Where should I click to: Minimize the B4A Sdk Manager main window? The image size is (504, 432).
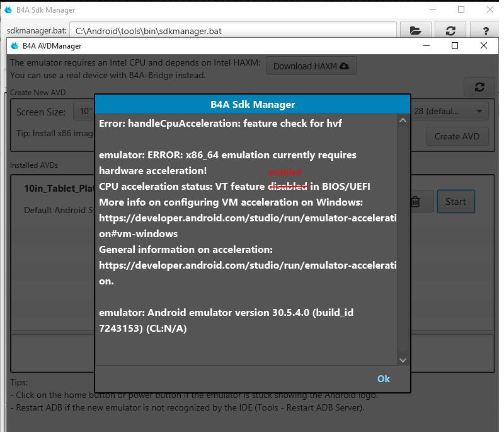[x=433, y=9]
